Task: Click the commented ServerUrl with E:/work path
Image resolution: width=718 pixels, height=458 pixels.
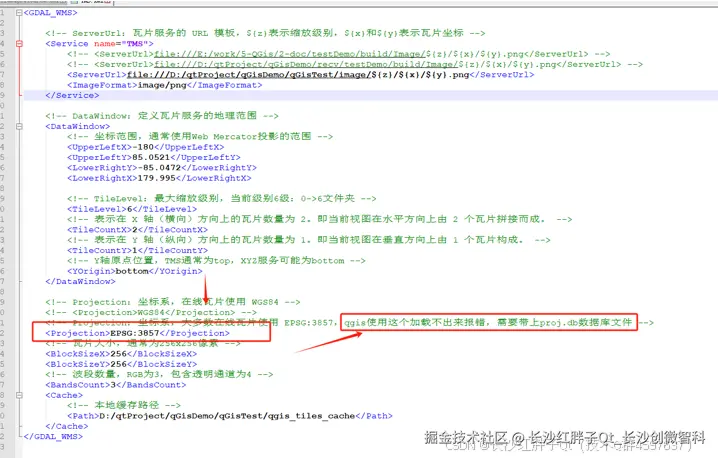Action: [x=338, y=54]
